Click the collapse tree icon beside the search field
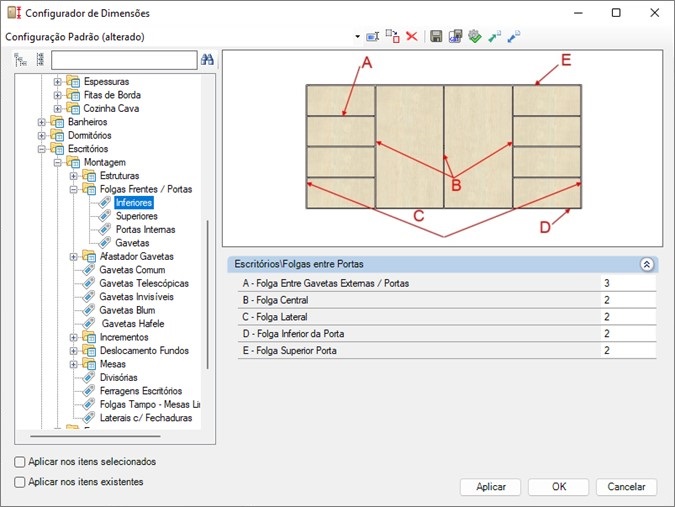Screen dimensions: 675x507 [40, 59]
